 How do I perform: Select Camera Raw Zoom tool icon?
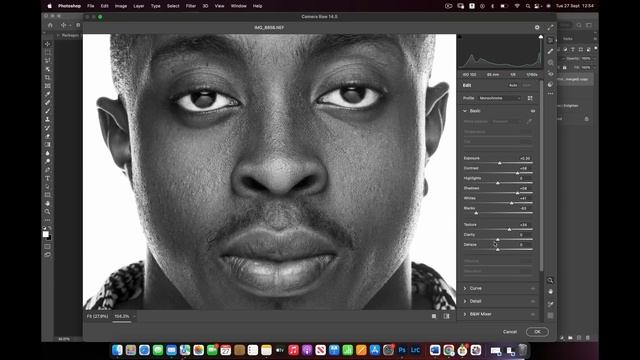pos(550,280)
